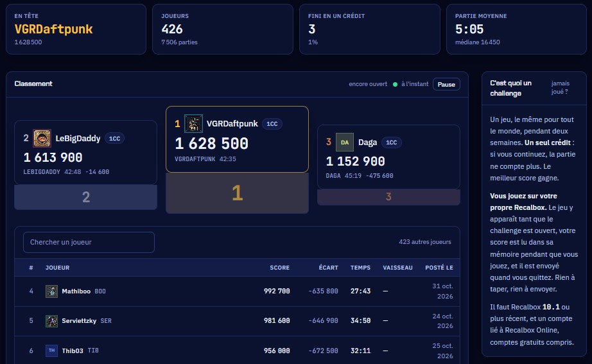Select the EN TÊTE VGRDaftpunk stat card

click(76, 29)
